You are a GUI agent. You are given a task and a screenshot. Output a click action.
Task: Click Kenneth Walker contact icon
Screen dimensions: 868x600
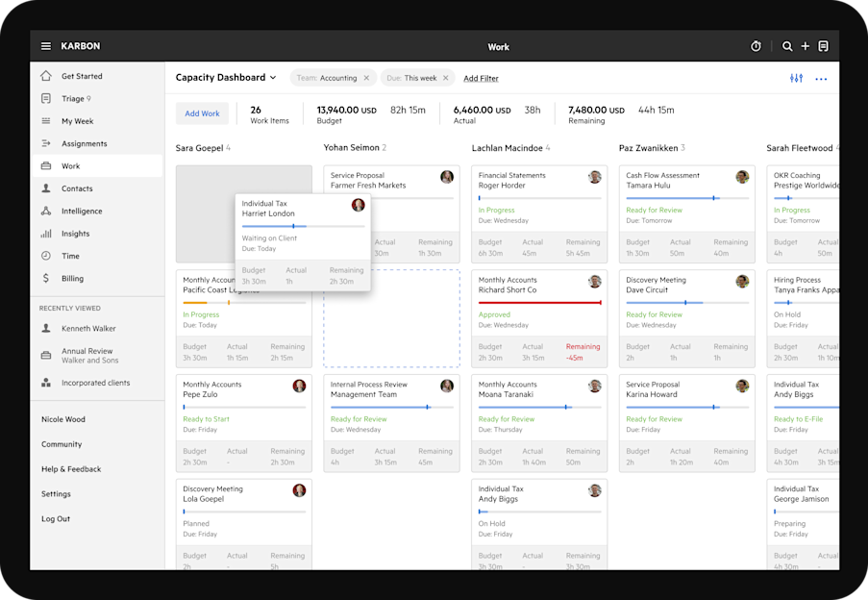click(46, 328)
